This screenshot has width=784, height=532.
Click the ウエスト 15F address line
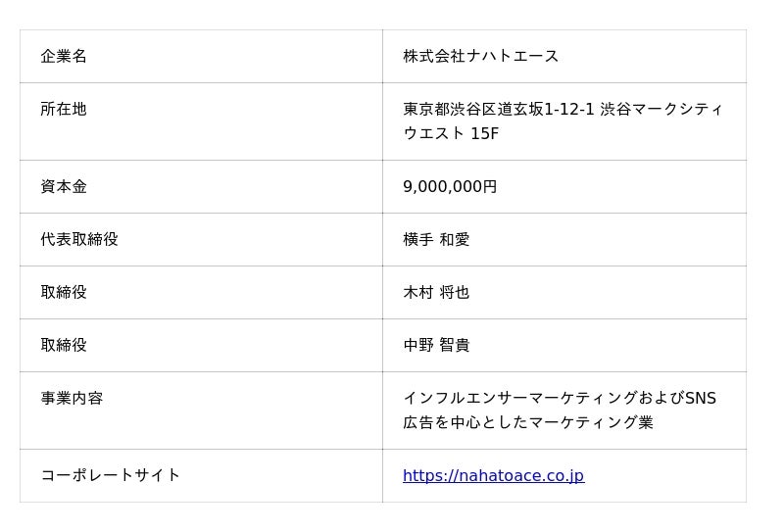tap(451, 134)
